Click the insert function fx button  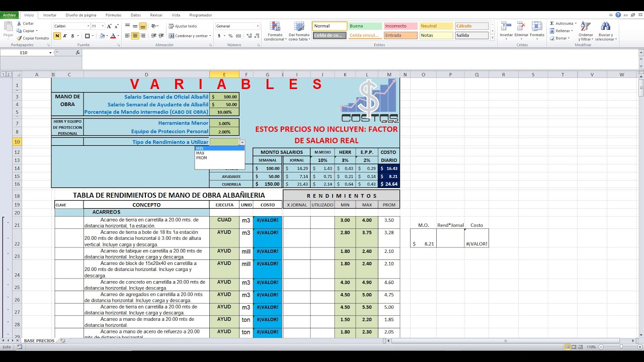point(78,53)
